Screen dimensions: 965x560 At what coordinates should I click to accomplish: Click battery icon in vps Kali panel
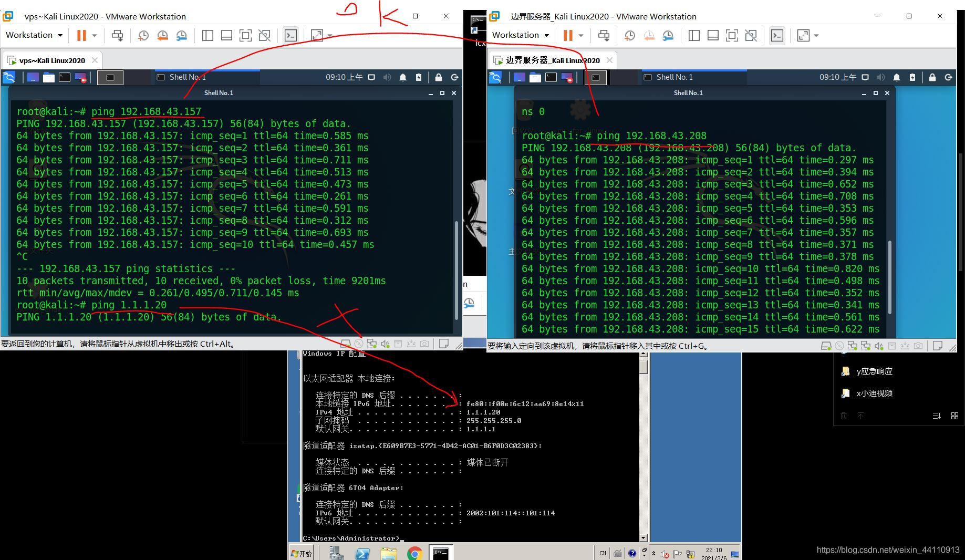point(419,77)
